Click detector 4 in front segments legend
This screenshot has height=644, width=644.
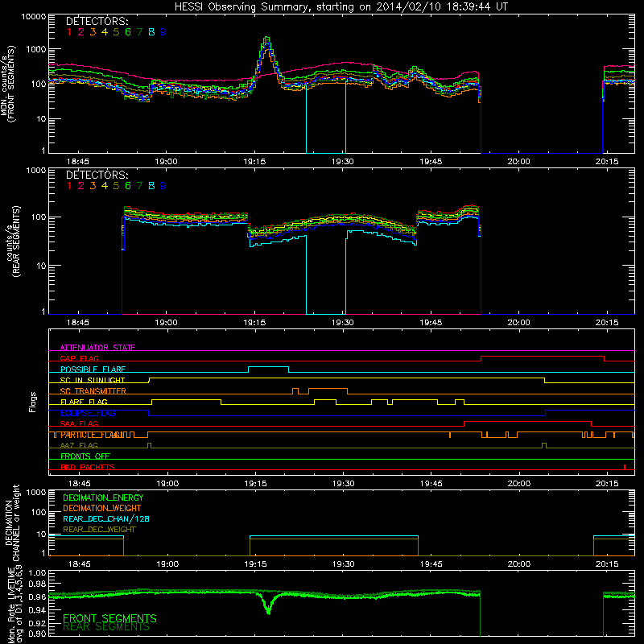pyautogui.click(x=105, y=32)
